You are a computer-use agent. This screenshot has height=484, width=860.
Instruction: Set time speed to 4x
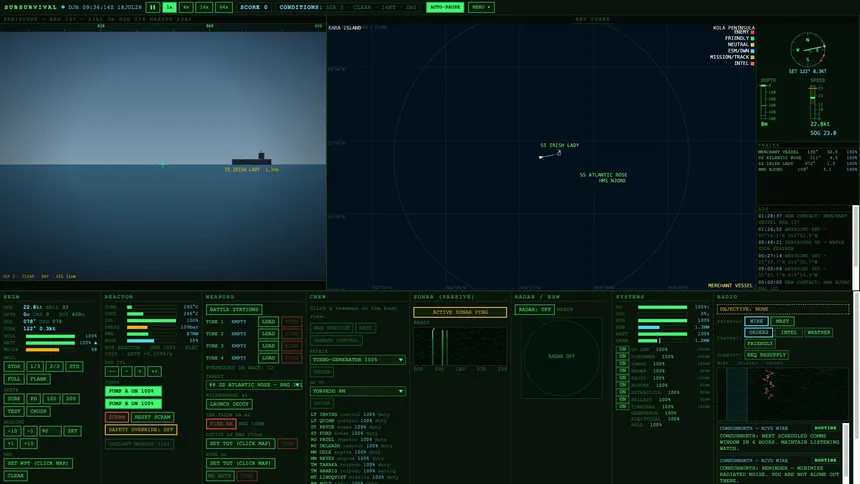[x=186, y=7]
